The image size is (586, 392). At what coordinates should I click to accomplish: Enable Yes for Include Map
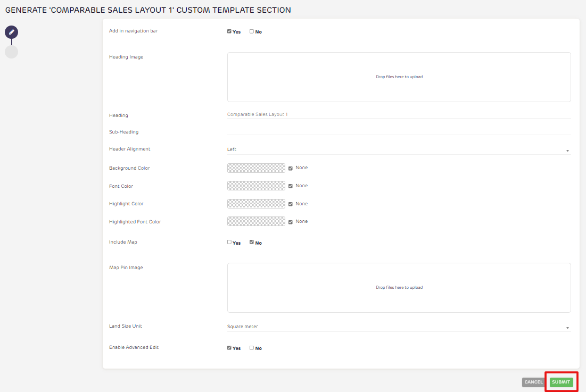pyautogui.click(x=229, y=242)
